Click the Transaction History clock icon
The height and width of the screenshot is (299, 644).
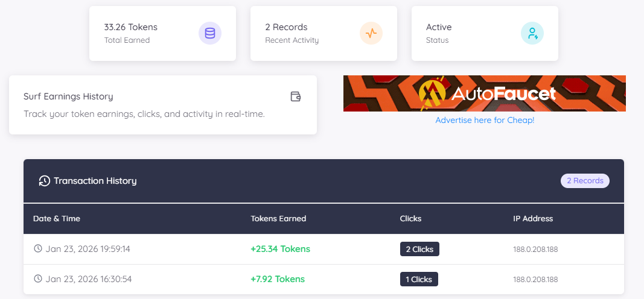pos(44,181)
